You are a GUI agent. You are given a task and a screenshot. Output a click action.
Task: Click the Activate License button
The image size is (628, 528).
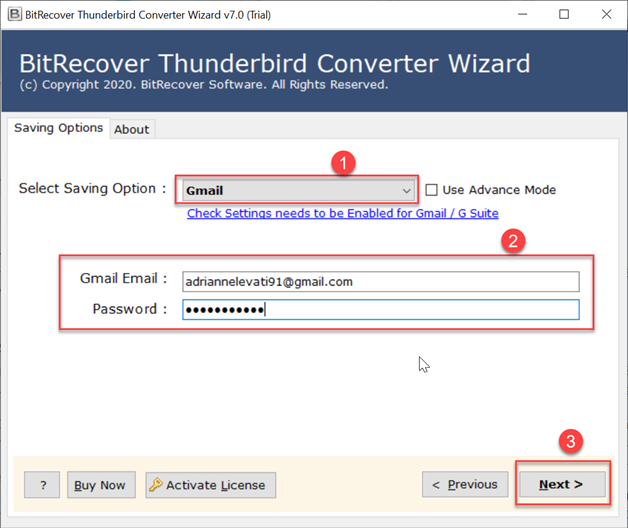pos(211,485)
